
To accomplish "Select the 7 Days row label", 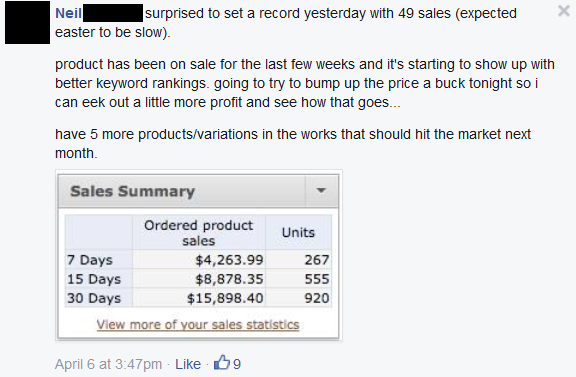I will point(90,260).
